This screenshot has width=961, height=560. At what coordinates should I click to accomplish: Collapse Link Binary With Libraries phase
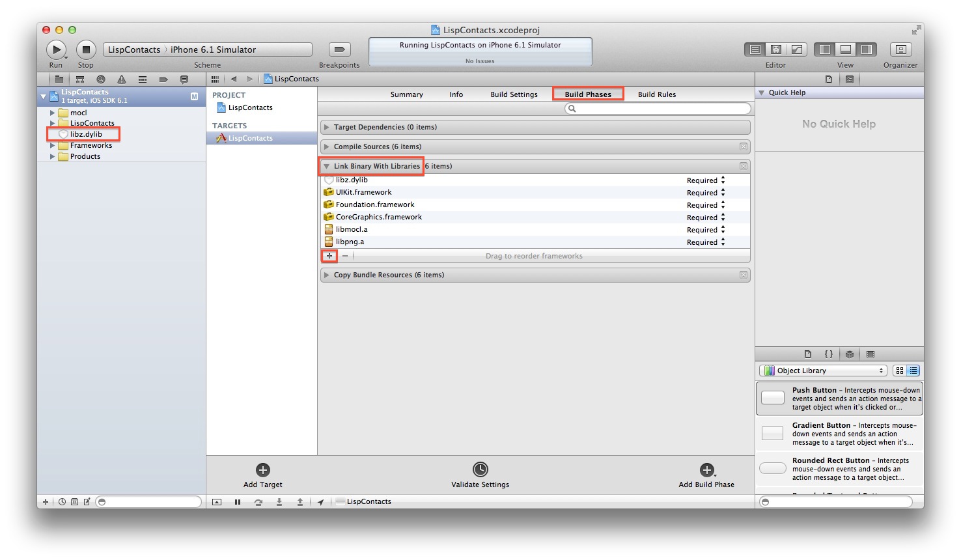[327, 166]
